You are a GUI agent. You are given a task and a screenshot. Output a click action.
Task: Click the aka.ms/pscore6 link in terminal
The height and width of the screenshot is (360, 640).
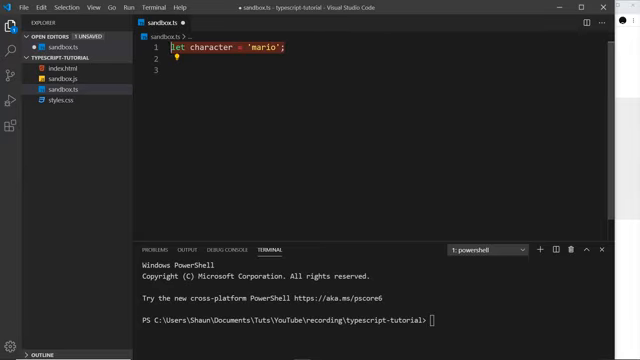(338, 298)
